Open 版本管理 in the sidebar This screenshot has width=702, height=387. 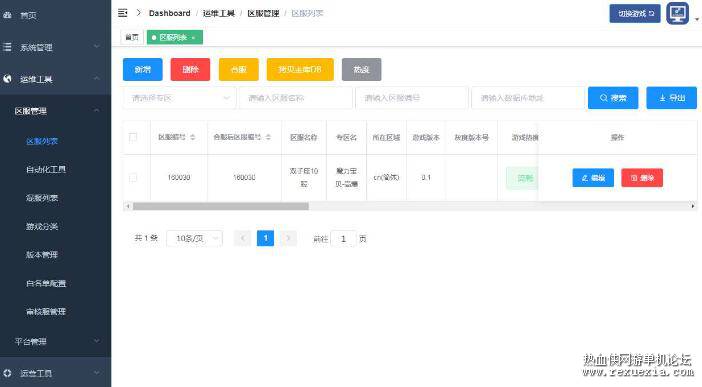[42, 254]
